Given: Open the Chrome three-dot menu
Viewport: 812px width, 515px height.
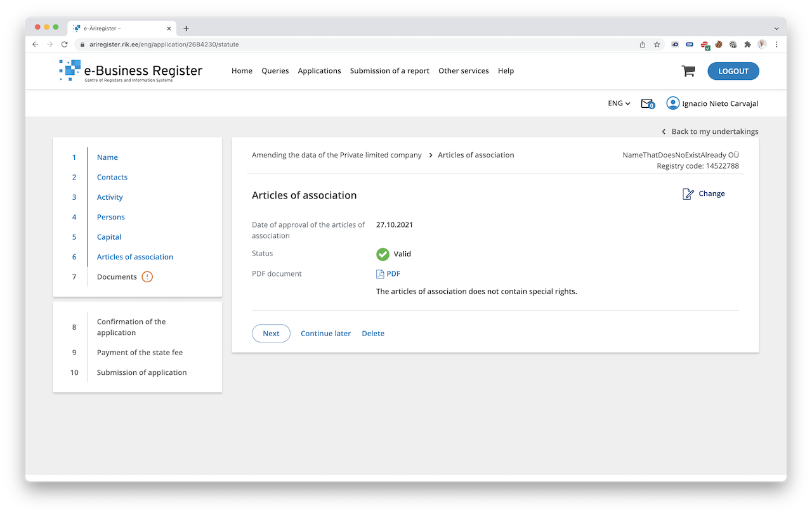Looking at the screenshot, I should point(776,44).
